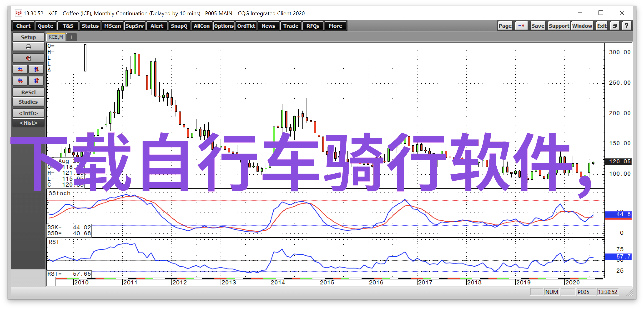Open the T&S button
Viewport: 644px width, 309px height.
click(68, 26)
